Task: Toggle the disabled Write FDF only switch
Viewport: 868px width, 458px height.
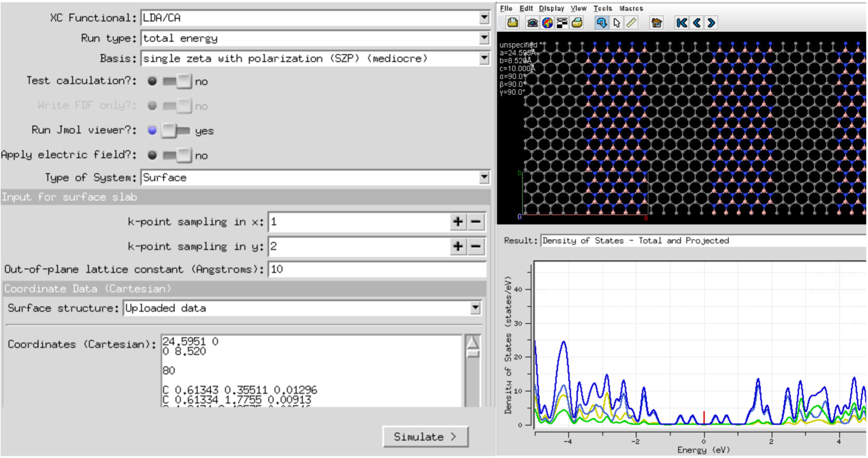Action: click(x=177, y=106)
